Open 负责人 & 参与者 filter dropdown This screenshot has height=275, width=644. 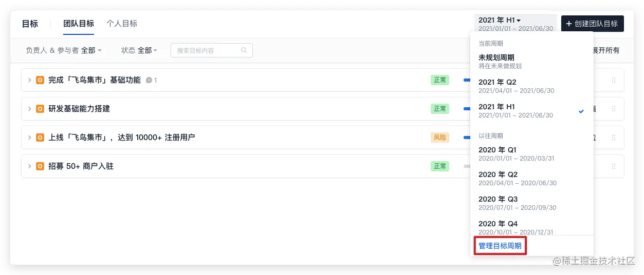(x=64, y=50)
